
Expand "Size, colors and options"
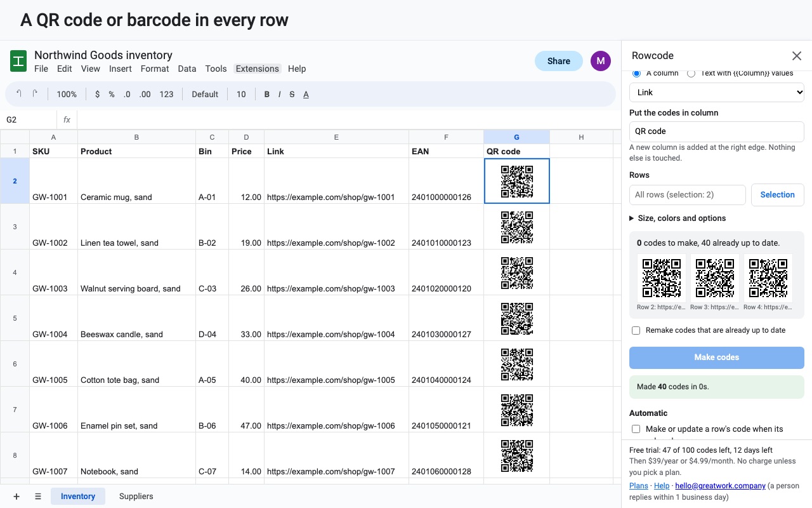click(678, 218)
